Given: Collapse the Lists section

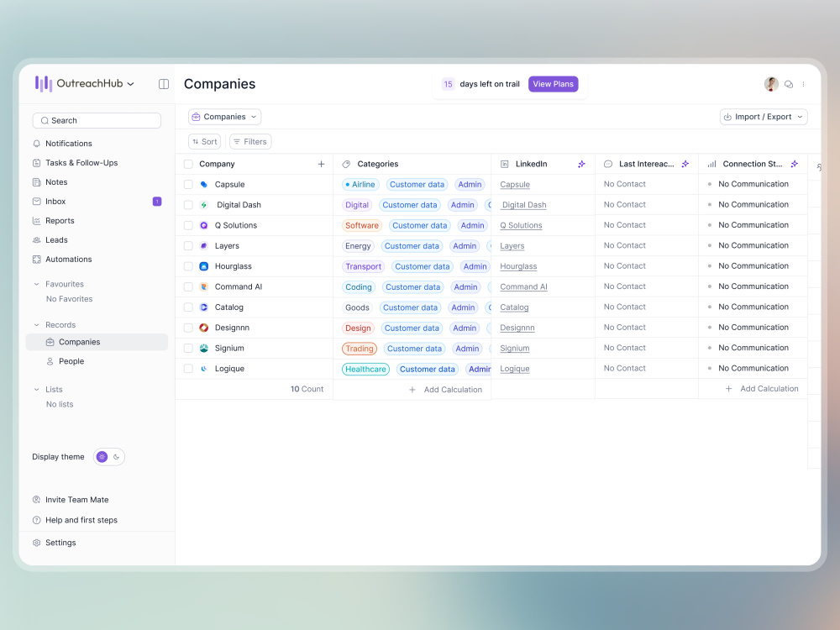Looking at the screenshot, I should pos(36,390).
